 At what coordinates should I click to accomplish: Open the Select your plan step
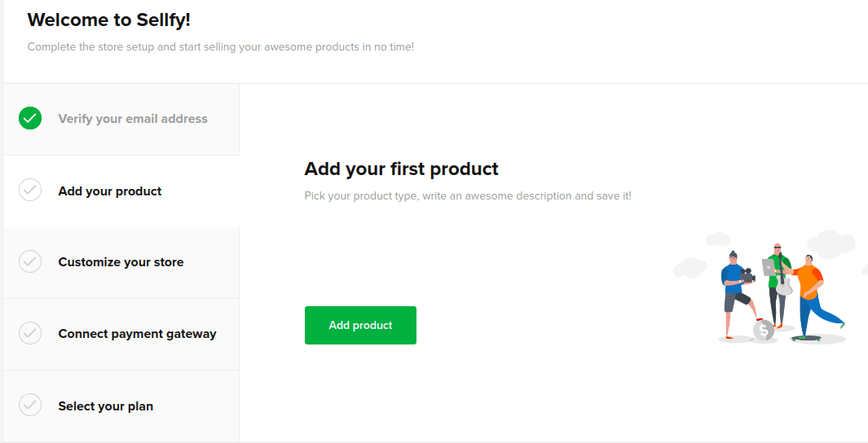point(121,406)
